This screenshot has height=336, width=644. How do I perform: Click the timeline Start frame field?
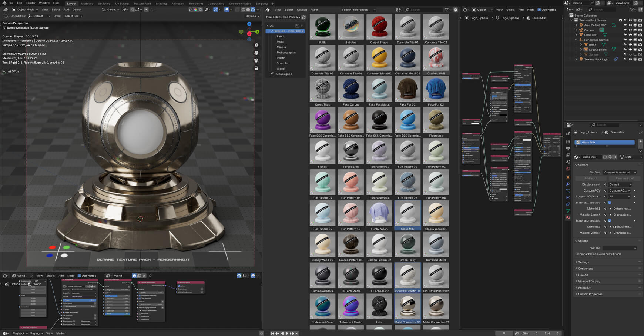[530, 333]
